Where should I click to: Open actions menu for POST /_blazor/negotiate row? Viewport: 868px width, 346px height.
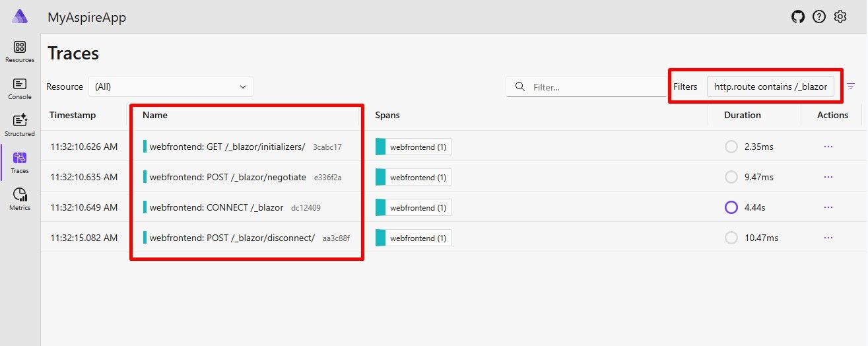(828, 177)
